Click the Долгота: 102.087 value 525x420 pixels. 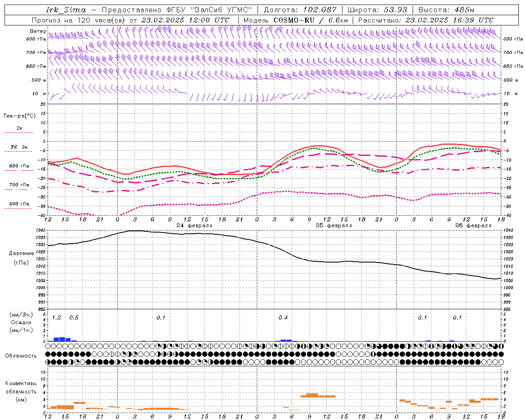(x=300, y=10)
